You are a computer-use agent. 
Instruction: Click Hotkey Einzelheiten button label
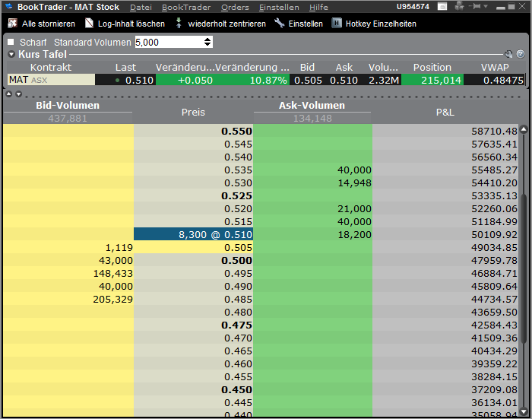coord(381,24)
